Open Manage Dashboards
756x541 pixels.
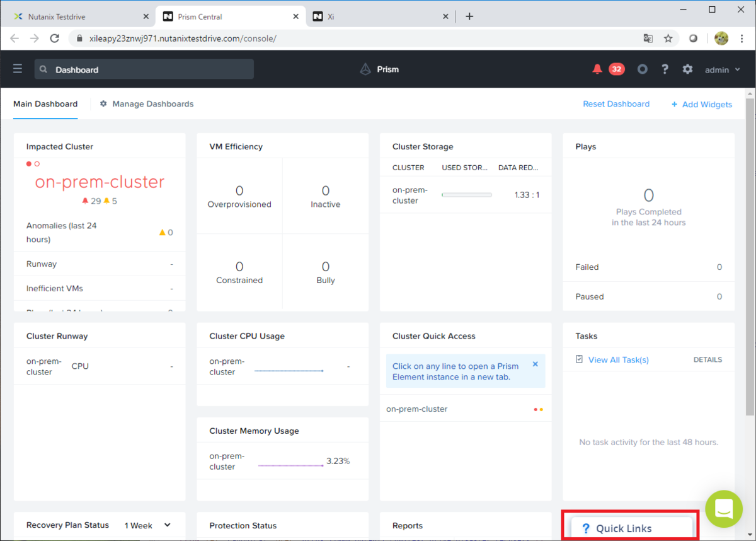pyautogui.click(x=152, y=104)
